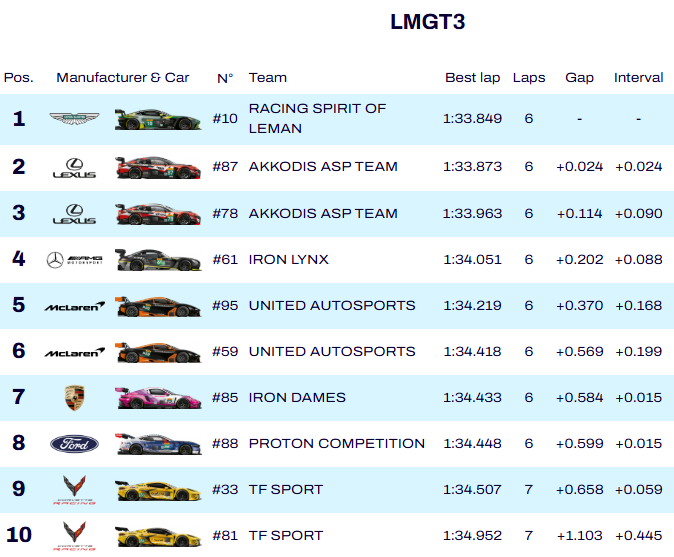Click the Ford oval logo for Proton Competition
The height and width of the screenshot is (557, 674).
(x=74, y=444)
